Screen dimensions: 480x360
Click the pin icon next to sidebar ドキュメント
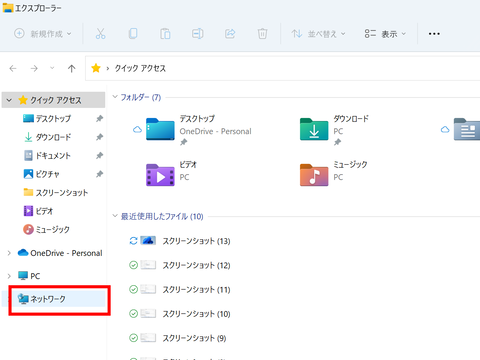pyautogui.click(x=99, y=155)
